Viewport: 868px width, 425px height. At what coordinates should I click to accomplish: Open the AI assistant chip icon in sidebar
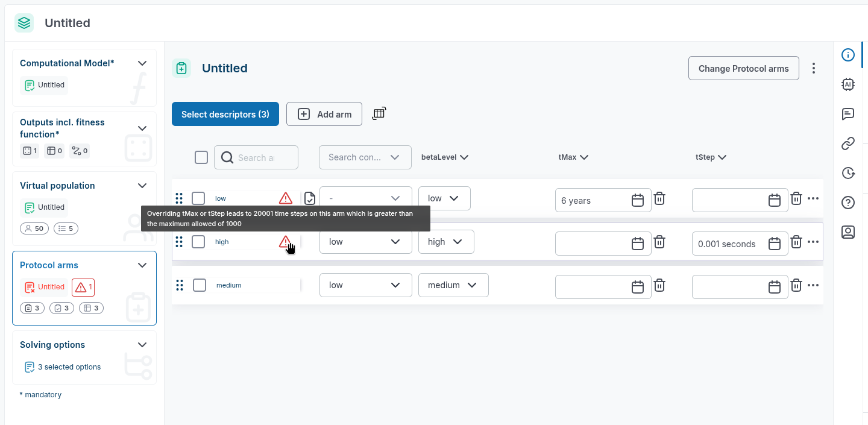point(848,84)
